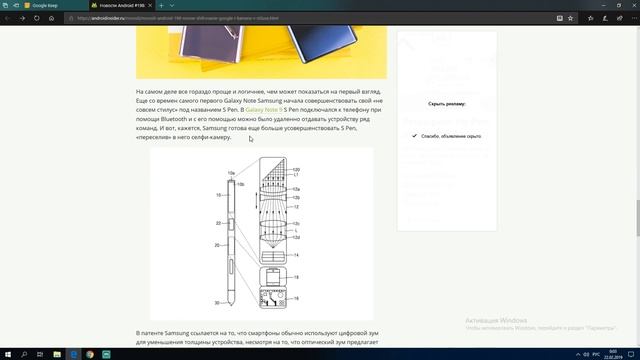The height and width of the screenshot is (360, 640).
Task: Reload the page with Refresh button
Action: click(x=37, y=18)
